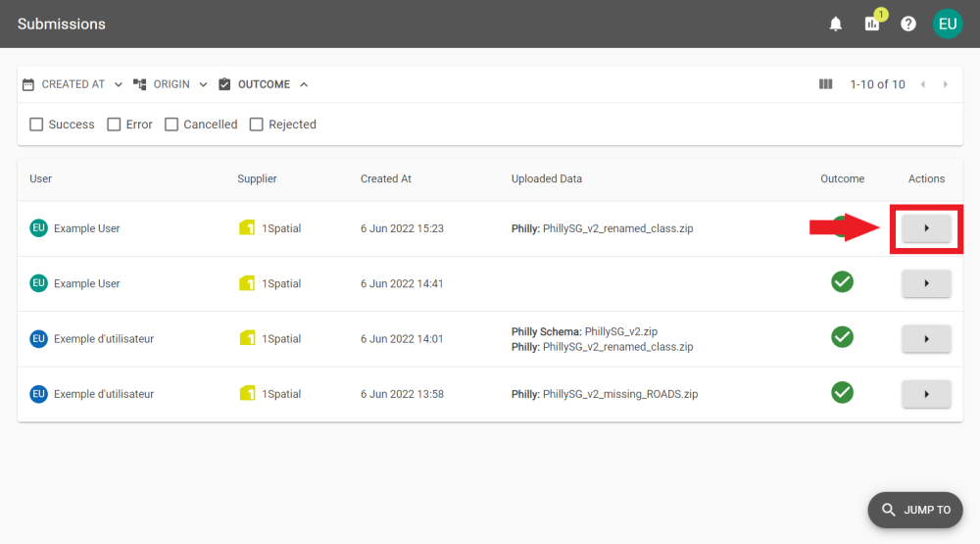Open the notifications bell
This screenshot has width=980, height=544.
point(836,24)
